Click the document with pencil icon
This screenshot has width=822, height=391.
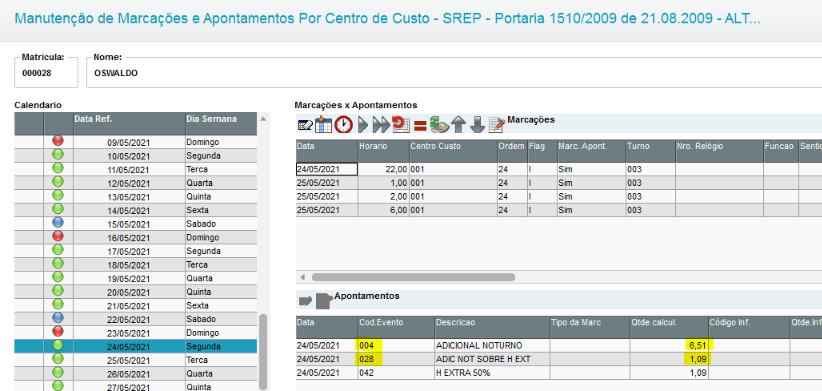496,125
